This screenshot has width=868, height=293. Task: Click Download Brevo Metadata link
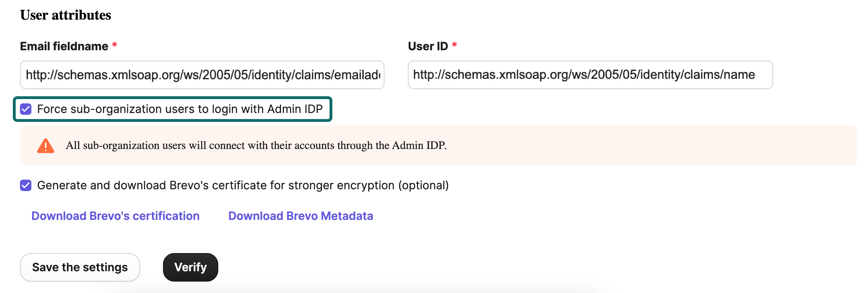click(301, 216)
